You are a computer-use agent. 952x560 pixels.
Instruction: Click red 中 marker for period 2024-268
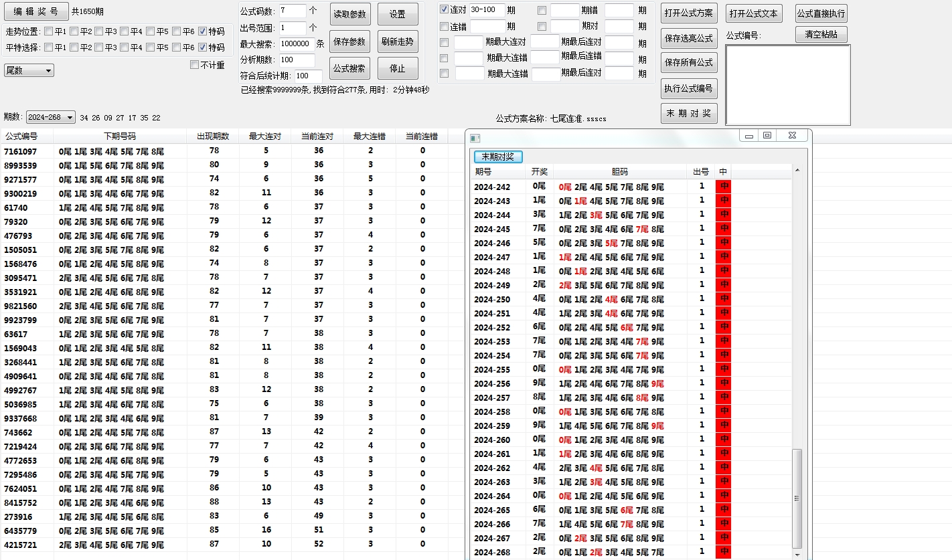[x=723, y=552]
